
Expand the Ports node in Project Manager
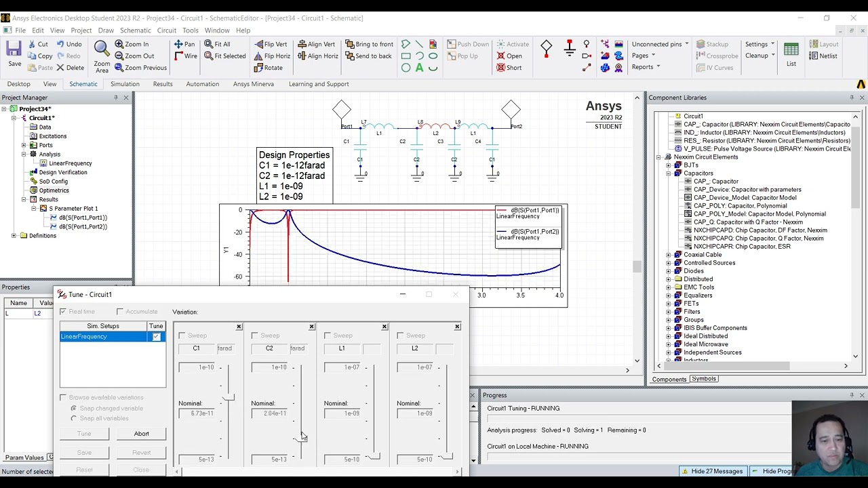click(x=24, y=145)
